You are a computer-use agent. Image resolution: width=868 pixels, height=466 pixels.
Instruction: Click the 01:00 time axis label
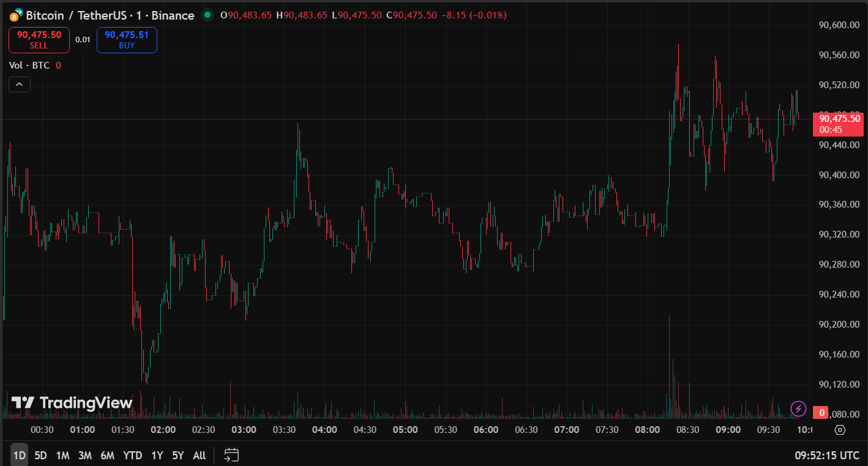tap(83, 430)
